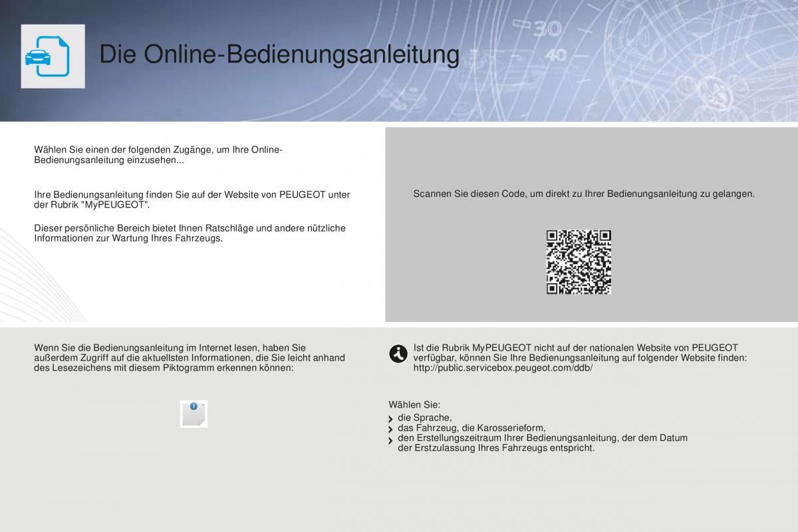Screen dimensions: 798x532
Task: Click the text 'Wählen Sie:'
Action: tap(414, 404)
